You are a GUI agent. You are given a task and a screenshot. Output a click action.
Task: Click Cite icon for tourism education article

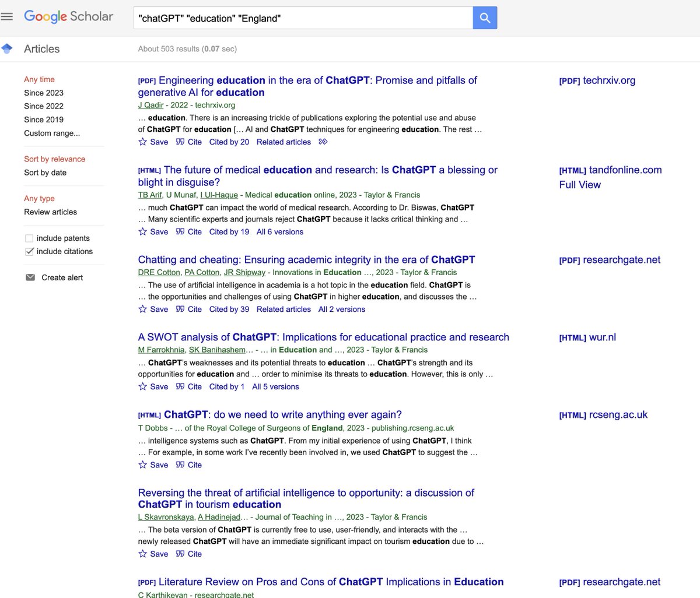click(x=180, y=554)
